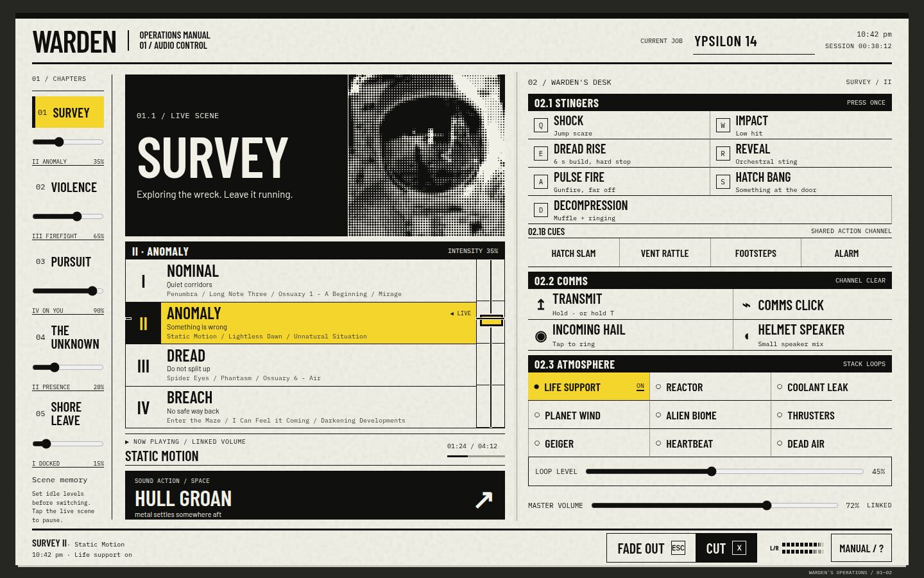Trigger the Shock stinger Q key icon

click(x=541, y=125)
